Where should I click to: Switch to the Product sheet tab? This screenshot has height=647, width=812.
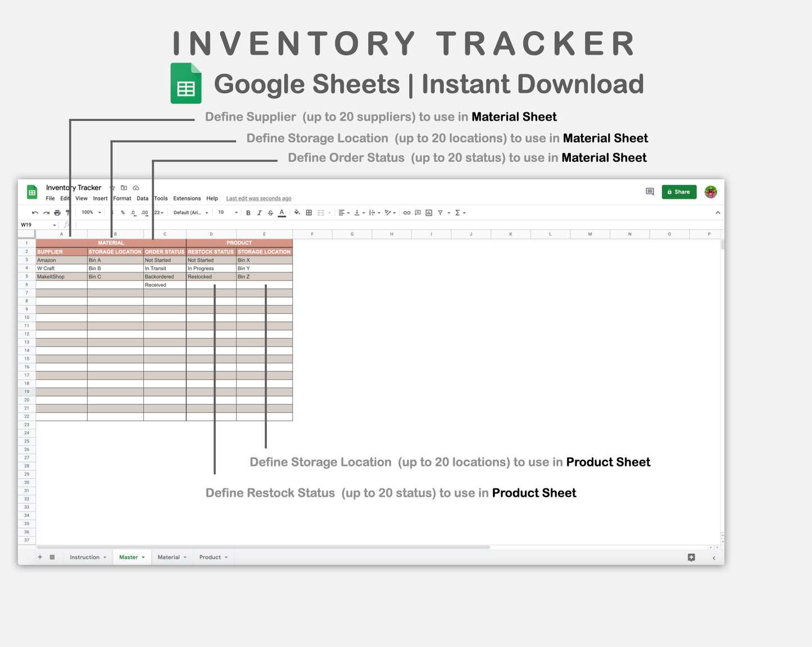[x=209, y=557]
